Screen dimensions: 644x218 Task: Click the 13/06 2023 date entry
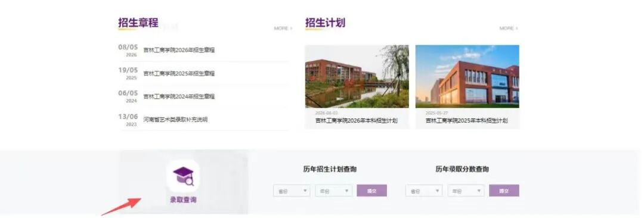128,120
